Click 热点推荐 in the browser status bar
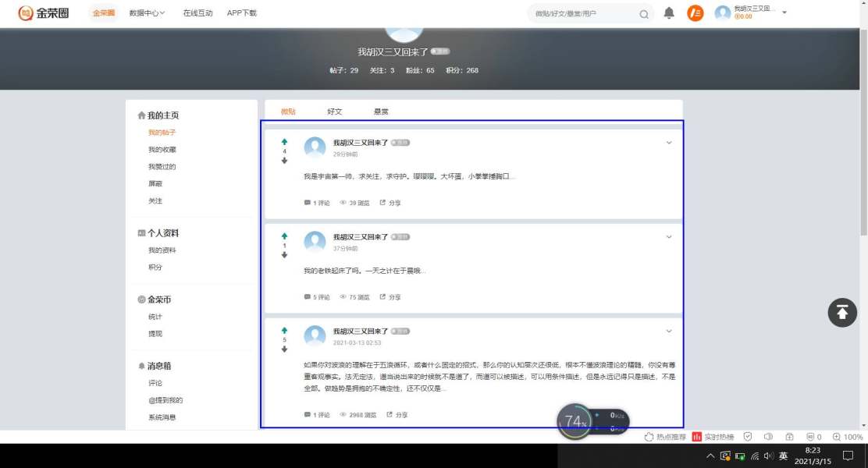This screenshot has height=468, width=868. (665, 437)
